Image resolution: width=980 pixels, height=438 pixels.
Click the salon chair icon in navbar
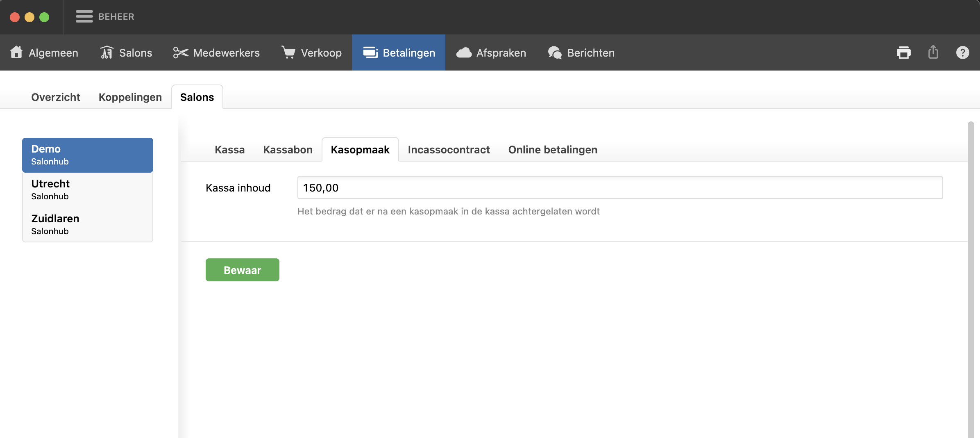click(107, 52)
